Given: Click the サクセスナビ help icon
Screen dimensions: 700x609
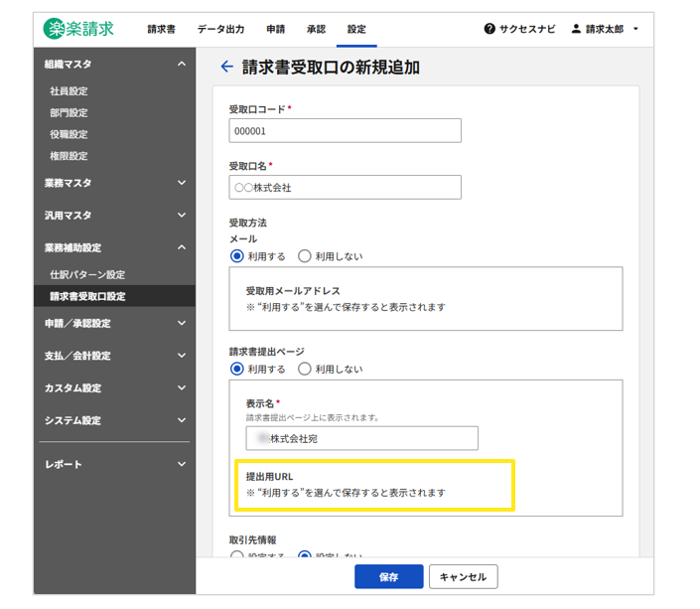Looking at the screenshot, I should point(490,30).
